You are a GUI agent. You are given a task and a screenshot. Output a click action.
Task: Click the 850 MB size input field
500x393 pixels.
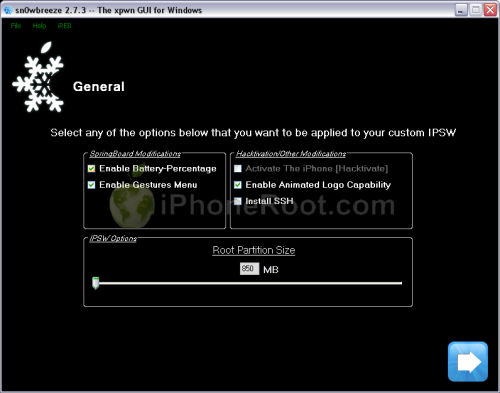[x=249, y=269]
